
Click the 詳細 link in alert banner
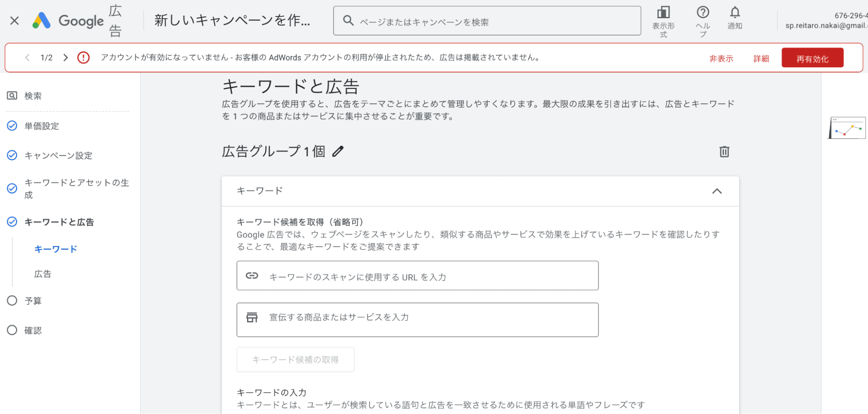761,59
